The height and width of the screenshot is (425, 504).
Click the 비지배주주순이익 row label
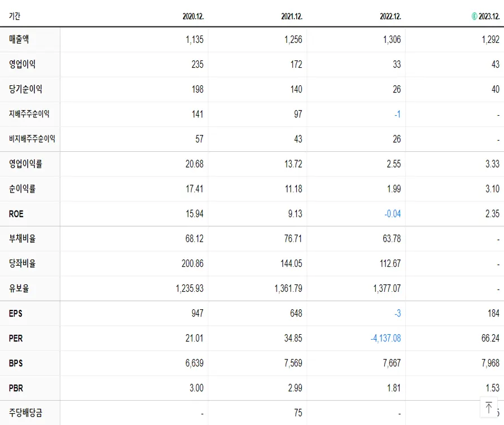tap(32, 138)
